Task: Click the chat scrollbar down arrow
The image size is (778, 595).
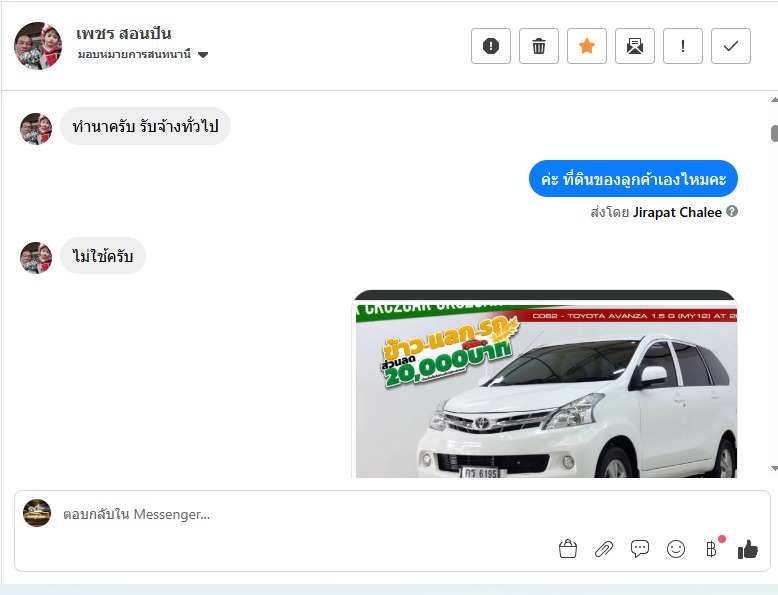Action: point(774,468)
